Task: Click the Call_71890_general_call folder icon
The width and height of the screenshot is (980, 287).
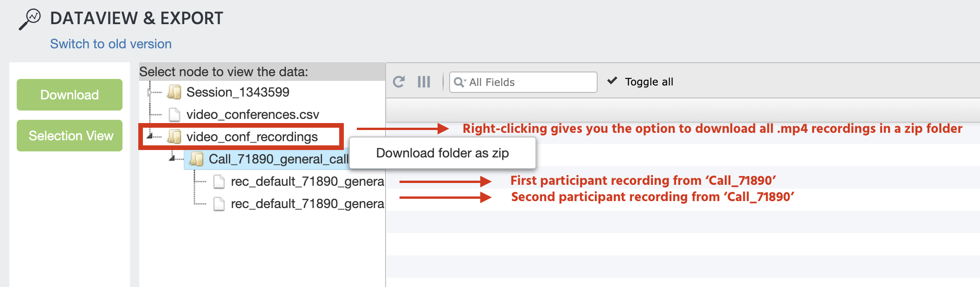Action: 197,159
